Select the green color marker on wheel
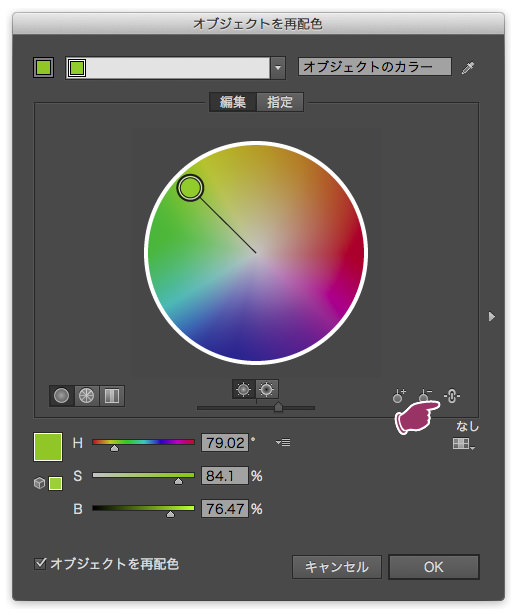This screenshot has height=613, width=517. (x=190, y=188)
